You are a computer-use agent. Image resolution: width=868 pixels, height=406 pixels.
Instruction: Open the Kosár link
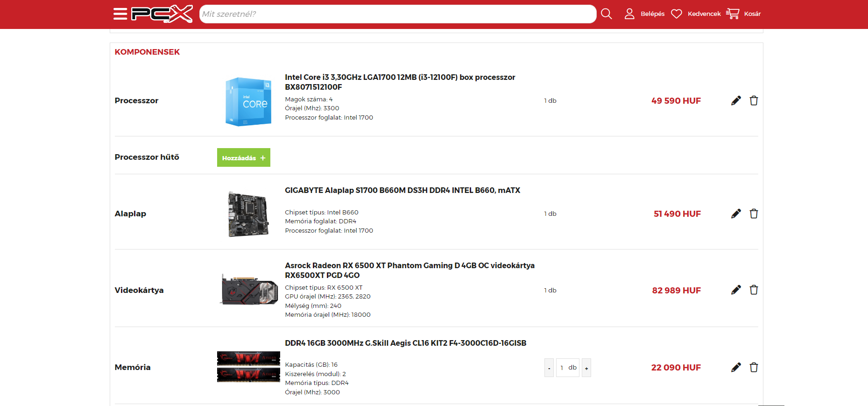click(752, 14)
